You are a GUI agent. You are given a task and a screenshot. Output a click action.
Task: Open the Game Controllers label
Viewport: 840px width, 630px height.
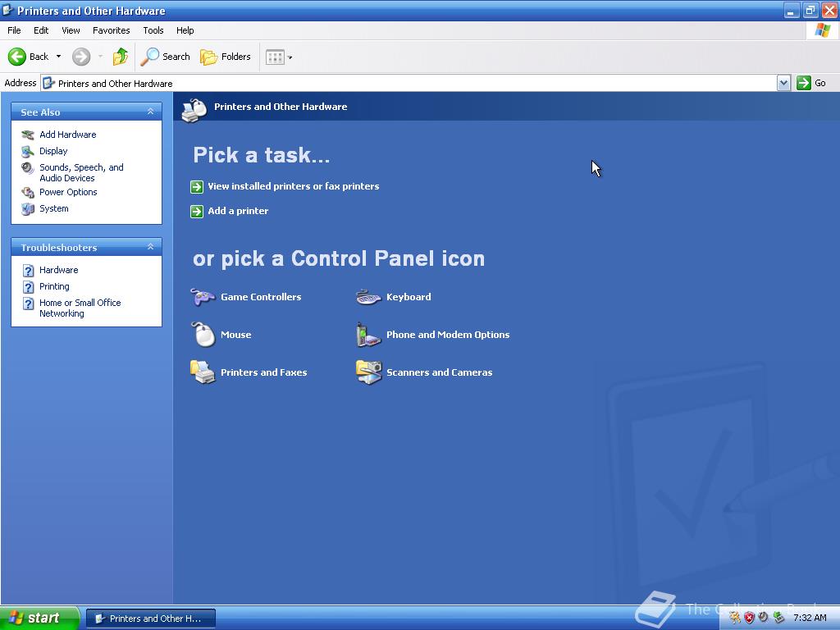261,297
